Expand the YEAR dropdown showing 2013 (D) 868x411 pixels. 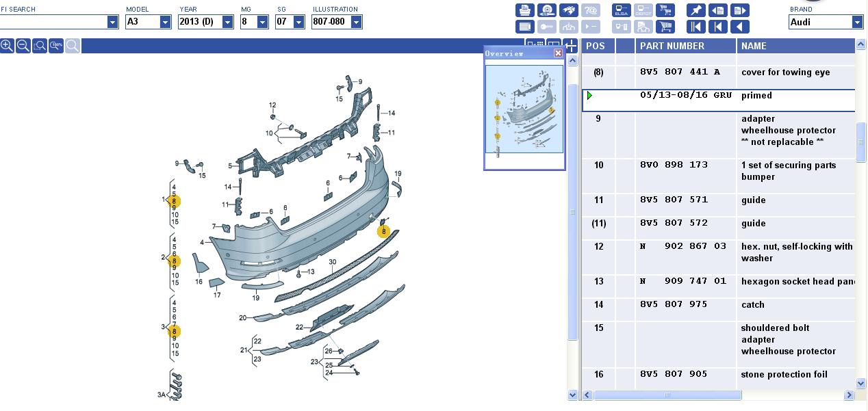point(228,22)
